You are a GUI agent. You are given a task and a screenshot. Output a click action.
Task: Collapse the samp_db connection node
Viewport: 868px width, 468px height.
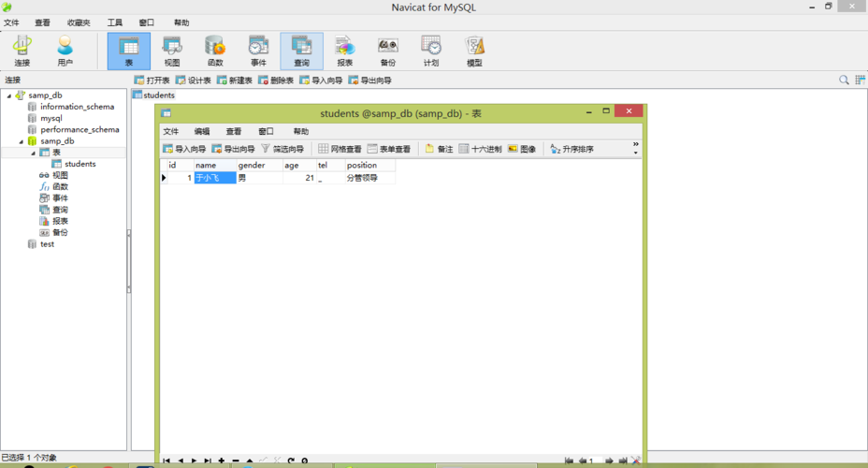point(8,95)
